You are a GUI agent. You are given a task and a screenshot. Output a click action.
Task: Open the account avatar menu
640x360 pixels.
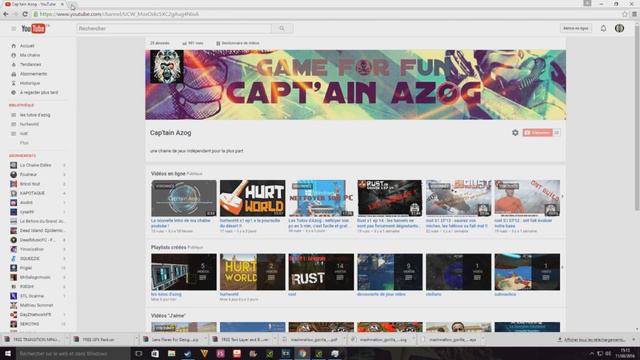pyautogui.click(x=619, y=28)
